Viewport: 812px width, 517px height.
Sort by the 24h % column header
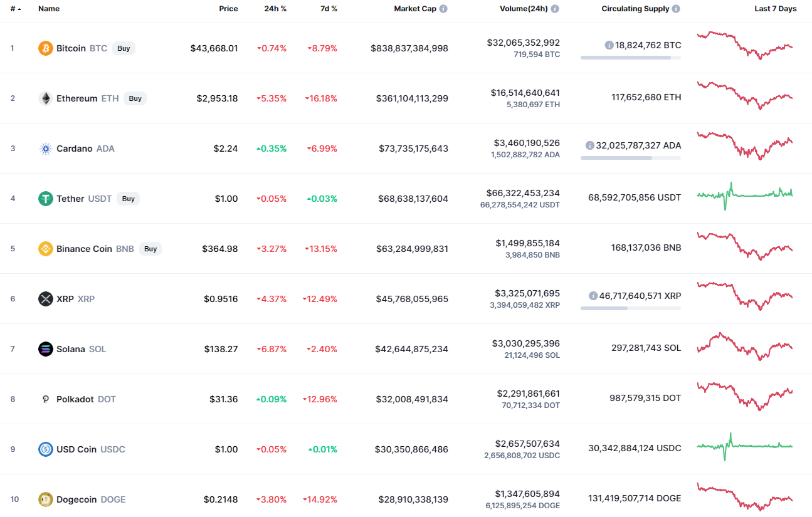(x=275, y=9)
